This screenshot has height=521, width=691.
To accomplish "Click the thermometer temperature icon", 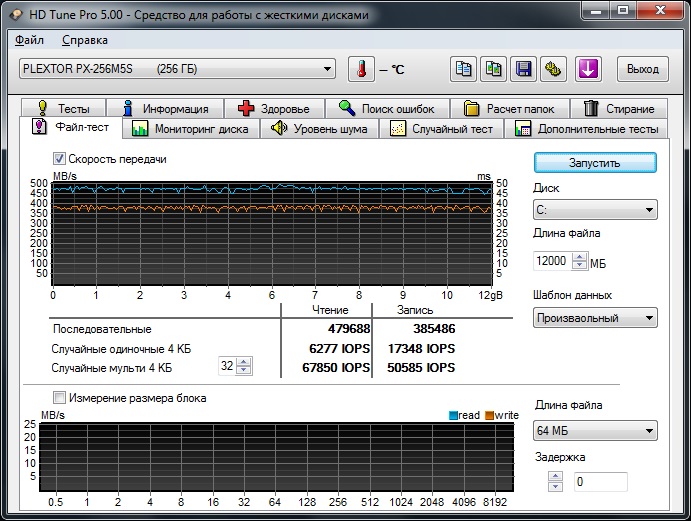I will (361, 69).
